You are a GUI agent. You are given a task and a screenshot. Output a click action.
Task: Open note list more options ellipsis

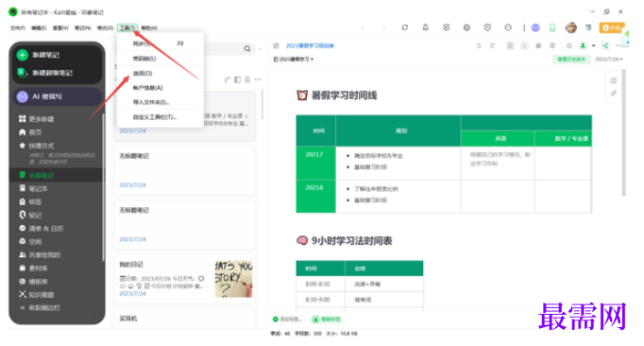pyautogui.click(x=258, y=79)
